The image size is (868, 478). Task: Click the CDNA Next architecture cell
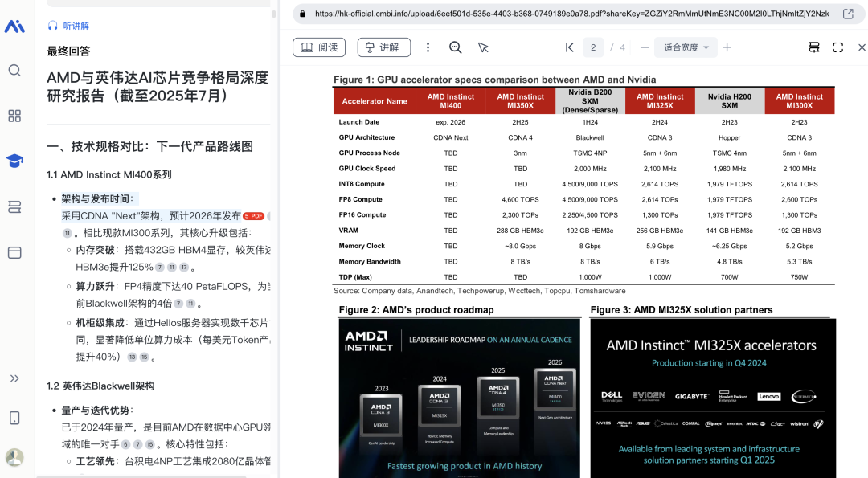[451, 137]
